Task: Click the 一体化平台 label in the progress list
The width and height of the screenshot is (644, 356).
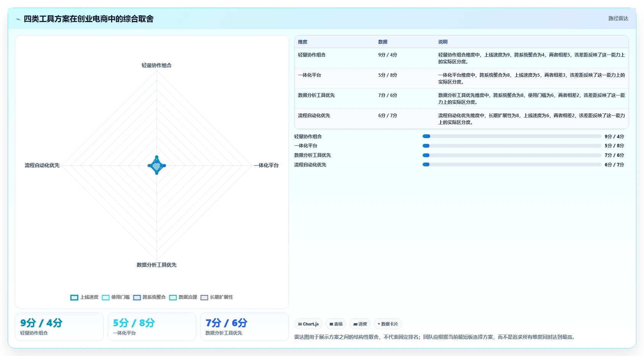Action: (x=306, y=146)
